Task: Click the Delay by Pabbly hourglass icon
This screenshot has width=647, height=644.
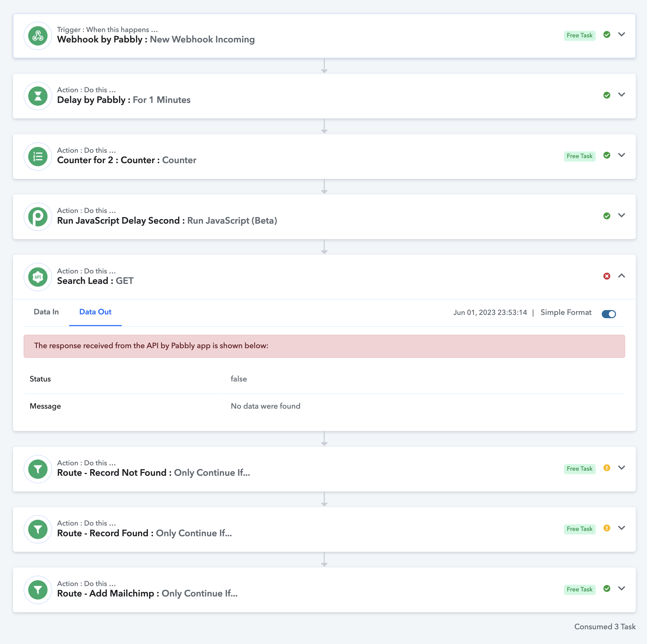Action: 38,96
